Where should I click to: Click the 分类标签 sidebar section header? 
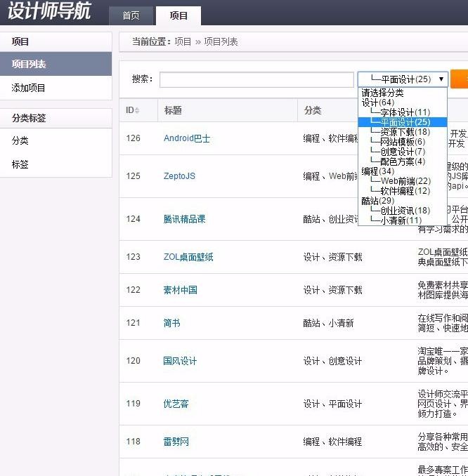56,118
